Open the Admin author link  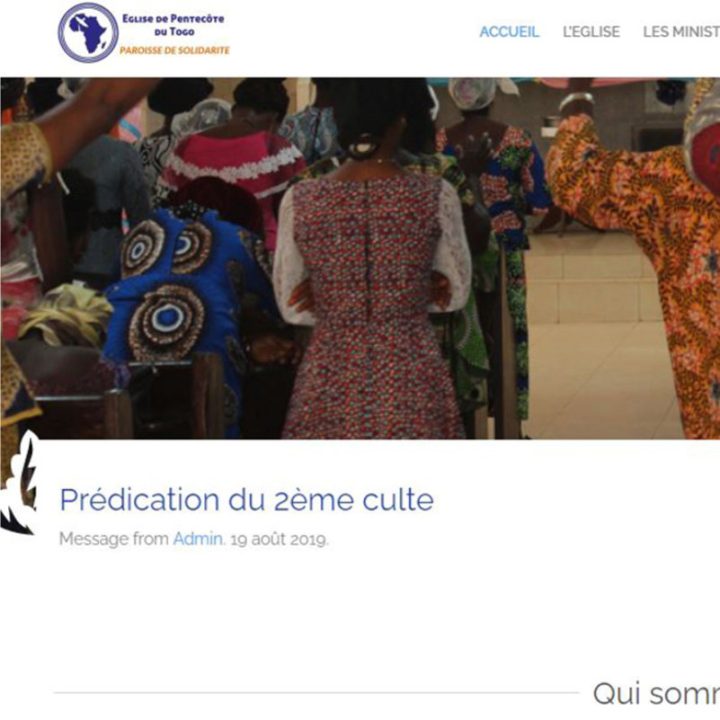point(197,539)
